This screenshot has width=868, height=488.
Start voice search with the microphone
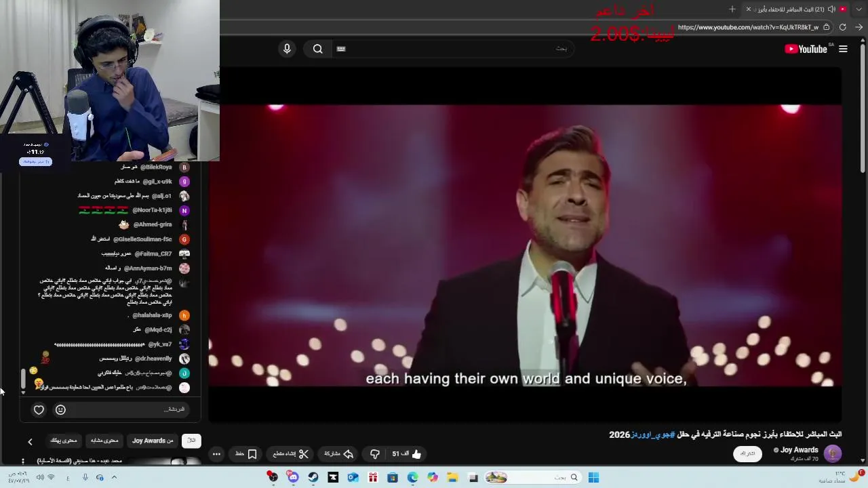(x=287, y=49)
